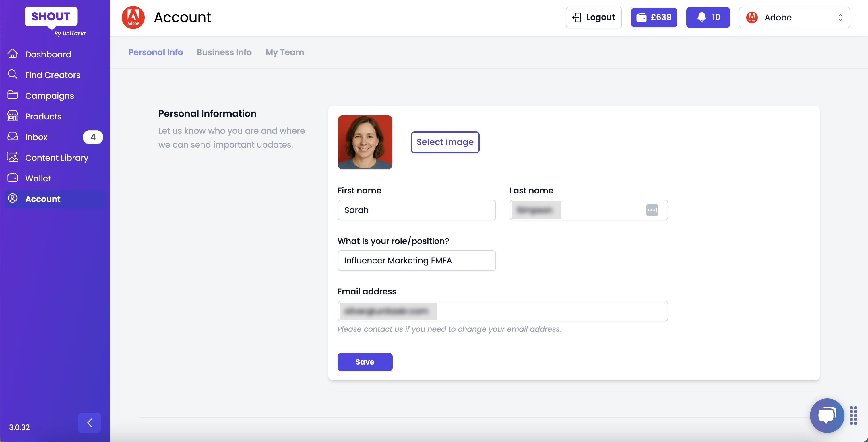Collapse the sidebar with the chevron
This screenshot has height=442, width=868.
(89, 423)
